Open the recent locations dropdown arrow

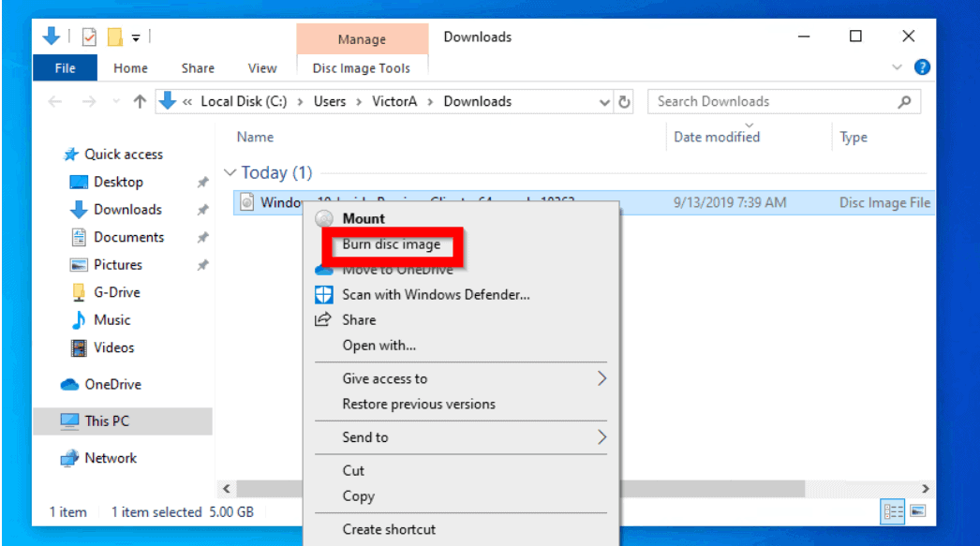point(115,101)
